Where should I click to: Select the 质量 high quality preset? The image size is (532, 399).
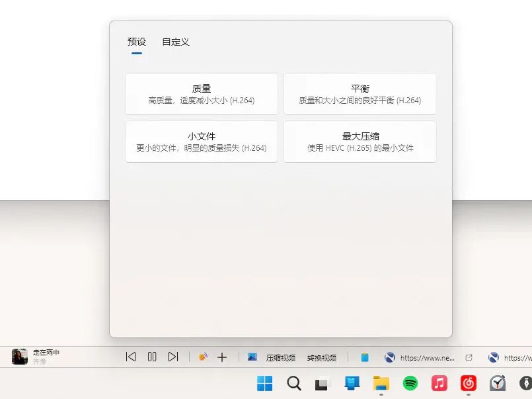pos(202,94)
